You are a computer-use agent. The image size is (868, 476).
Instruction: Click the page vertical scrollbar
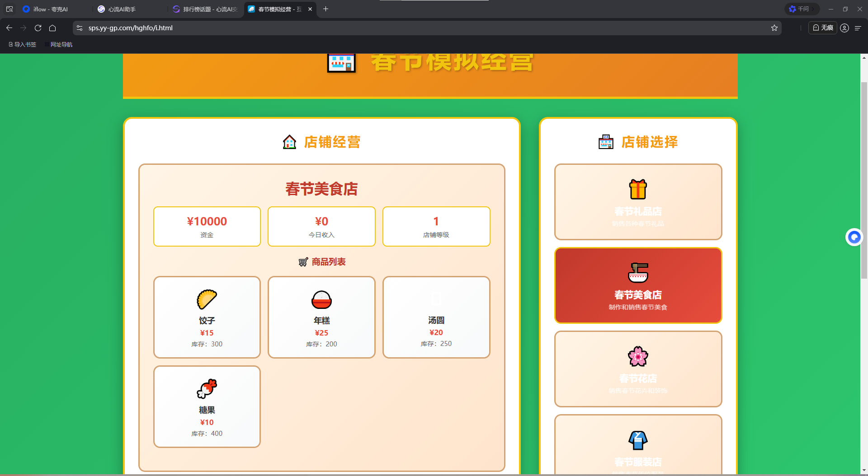(864, 181)
